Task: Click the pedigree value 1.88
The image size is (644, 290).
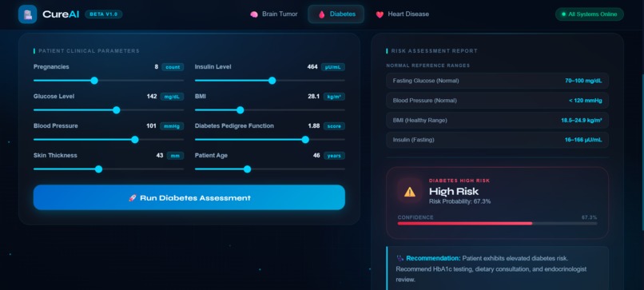Action: 314,125
